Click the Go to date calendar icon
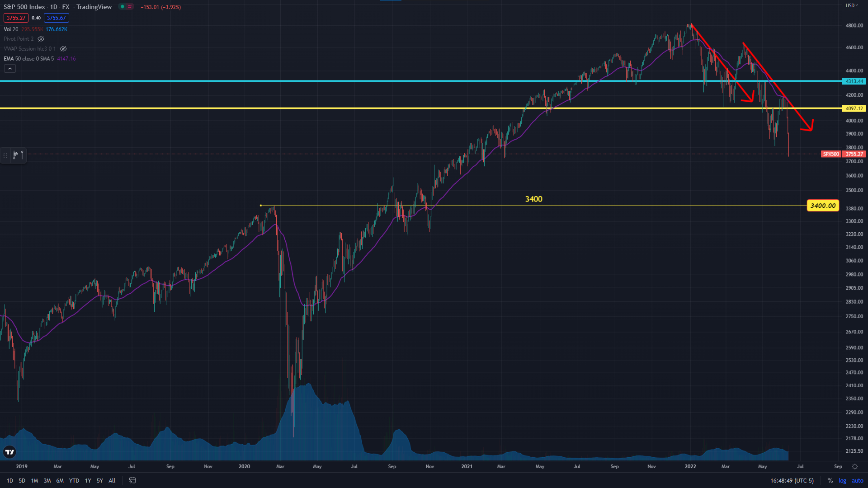Image resolution: width=868 pixels, height=488 pixels. [132, 480]
